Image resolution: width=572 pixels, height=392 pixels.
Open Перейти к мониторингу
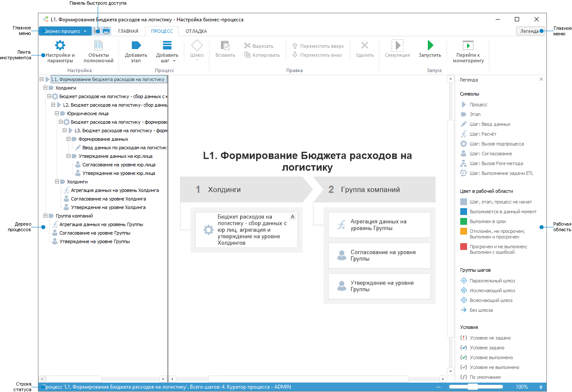(468, 45)
